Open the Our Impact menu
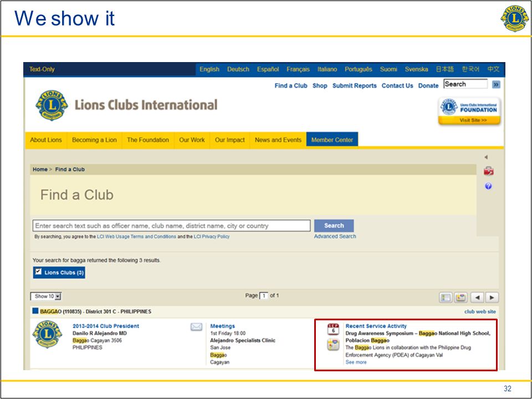 click(x=229, y=140)
